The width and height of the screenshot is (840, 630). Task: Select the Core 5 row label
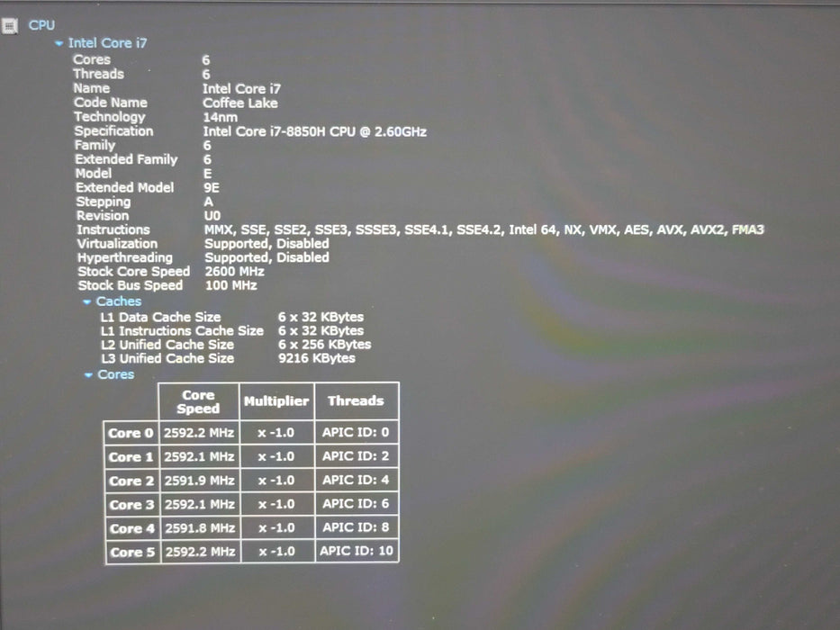[131, 553]
